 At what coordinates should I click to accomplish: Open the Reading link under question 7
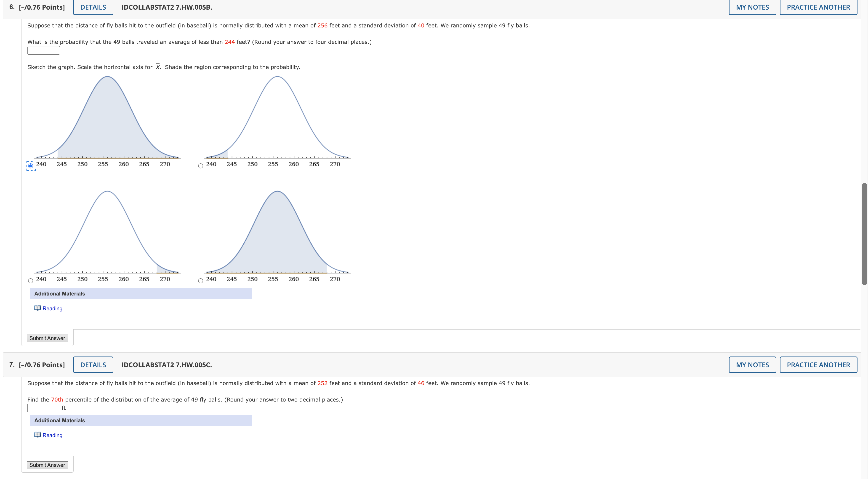coord(52,435)
